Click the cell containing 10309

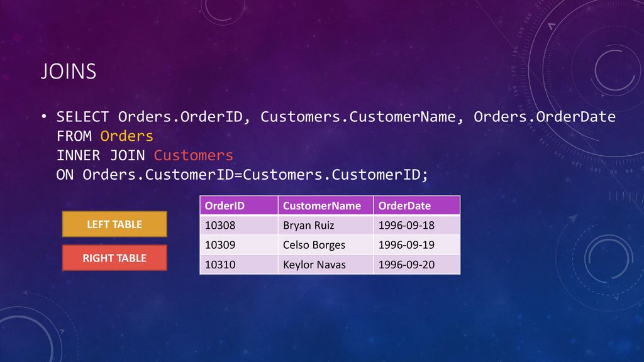click(x=238, y=244)
